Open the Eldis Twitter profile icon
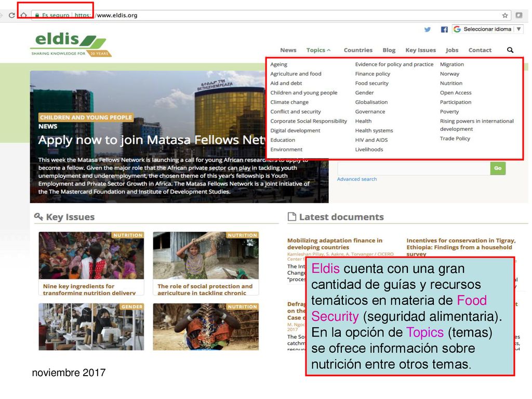 pos(428,30)
